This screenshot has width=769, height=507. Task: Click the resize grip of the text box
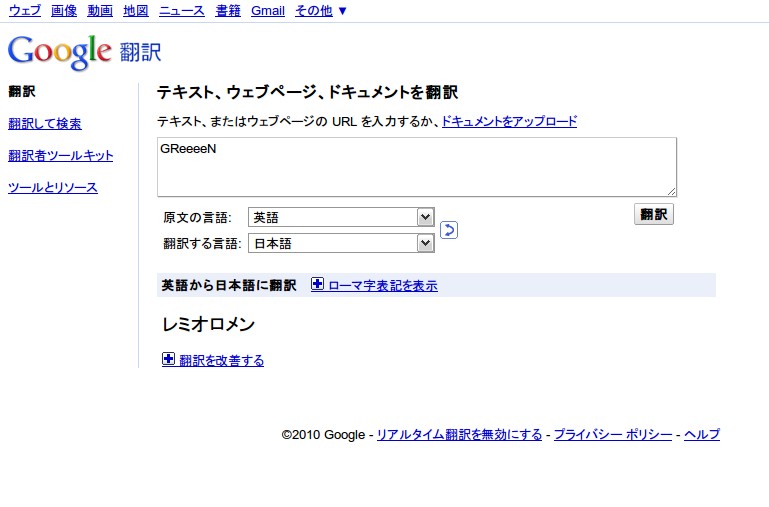tap(671, 192)
